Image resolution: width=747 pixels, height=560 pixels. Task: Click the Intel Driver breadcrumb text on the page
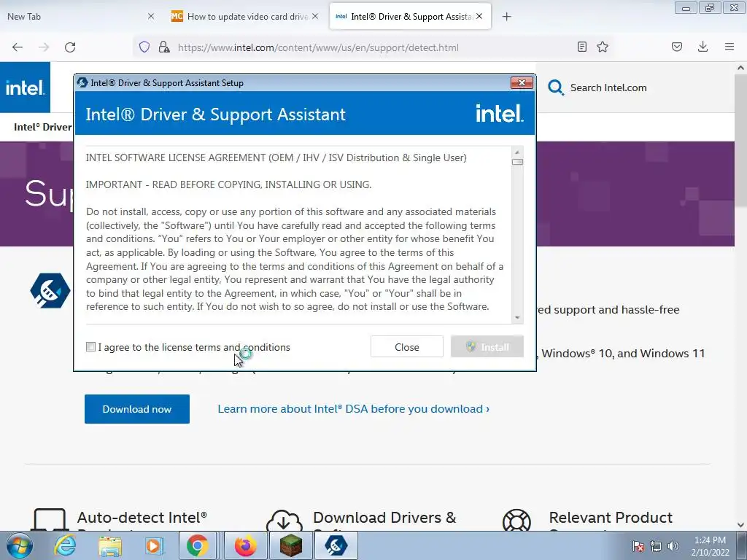pos(42,127)
